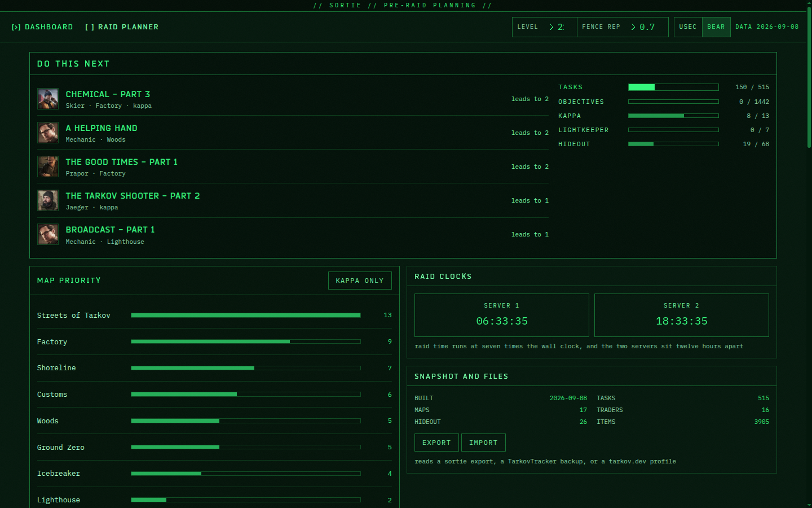This screenshot has height=508, width=812.
Task: Click the Export button
Action: tap(436, 443)
